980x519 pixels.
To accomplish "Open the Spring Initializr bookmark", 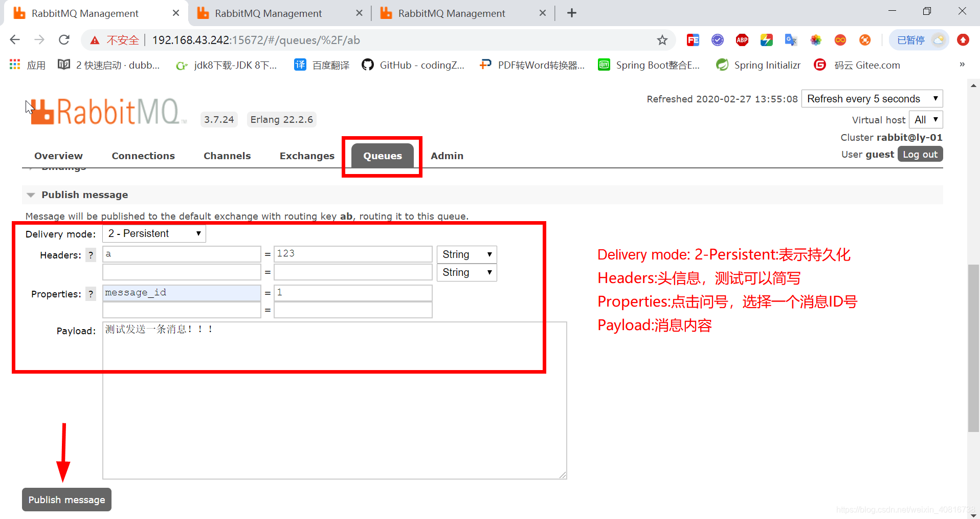I will [759, 65].
